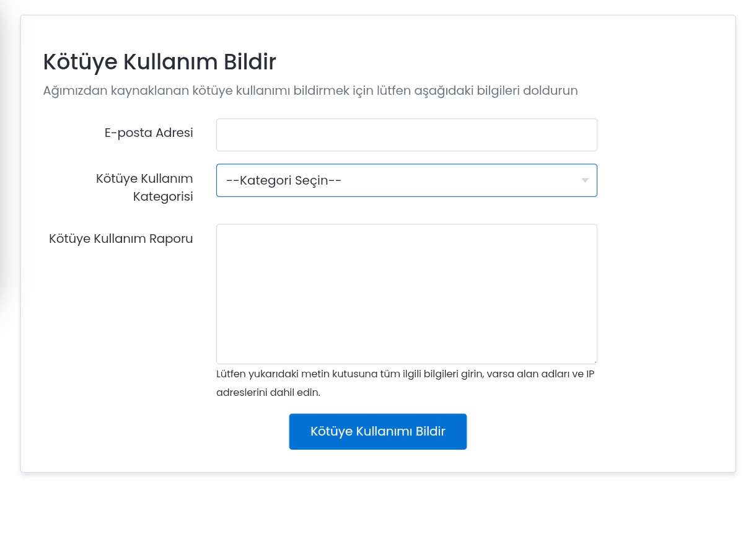The height and width of the screenshot is (552, 756).
Task: Focus the E-posta Adresi input field
Action: click(407, 135)
